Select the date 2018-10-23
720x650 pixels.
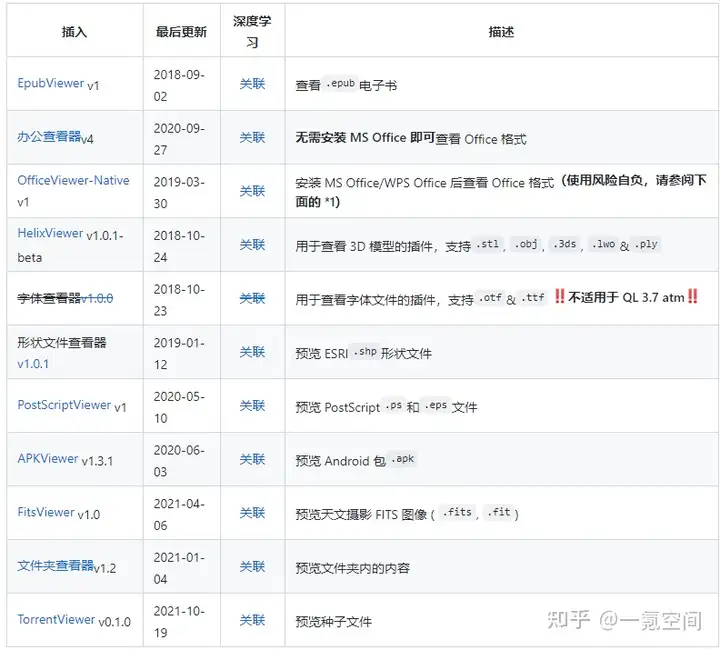click(x=179, y=300)
